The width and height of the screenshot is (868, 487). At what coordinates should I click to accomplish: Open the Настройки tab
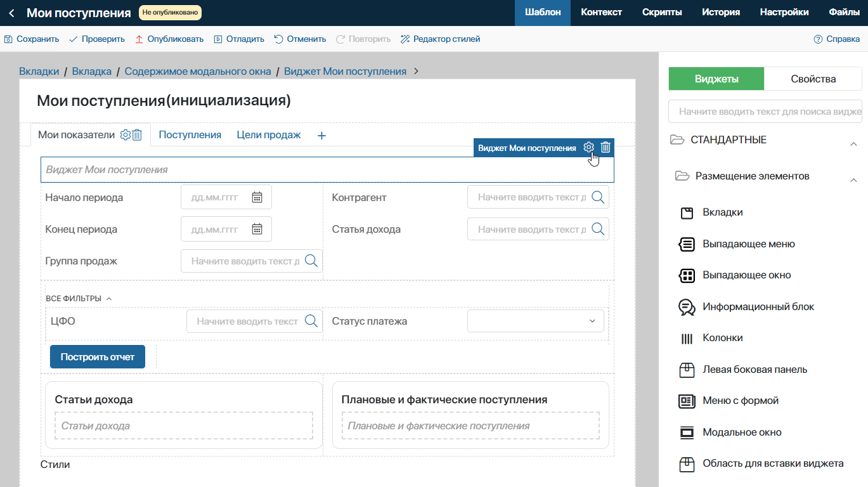[x=784, y=12]
